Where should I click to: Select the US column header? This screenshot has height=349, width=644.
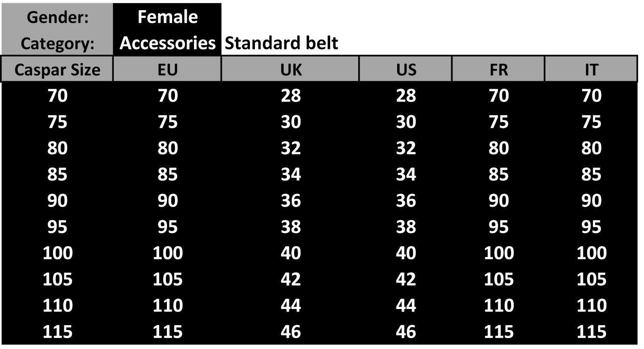(406, 69)
